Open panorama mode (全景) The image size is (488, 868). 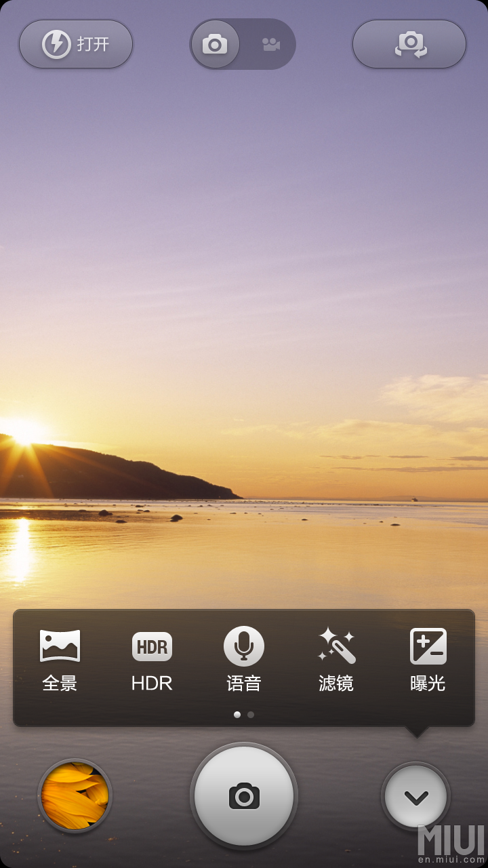(x=60, y=660)
